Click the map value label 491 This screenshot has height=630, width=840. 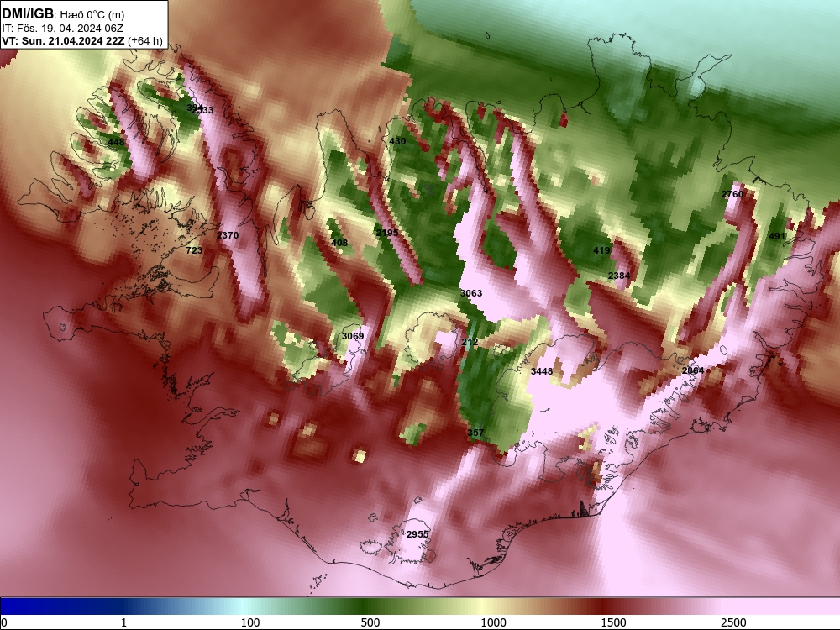tap(777, 236)
